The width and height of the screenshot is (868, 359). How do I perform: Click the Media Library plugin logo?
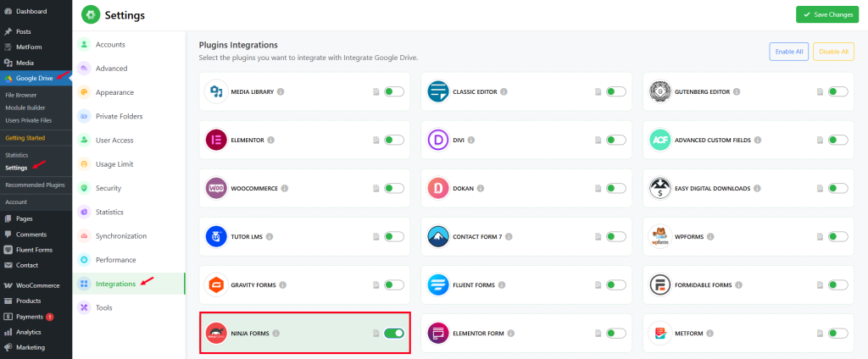(x=216, y=91)
